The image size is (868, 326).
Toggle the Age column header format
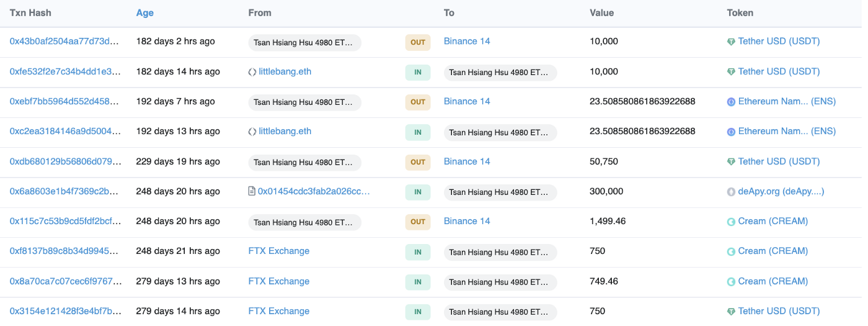pos(145,12)
